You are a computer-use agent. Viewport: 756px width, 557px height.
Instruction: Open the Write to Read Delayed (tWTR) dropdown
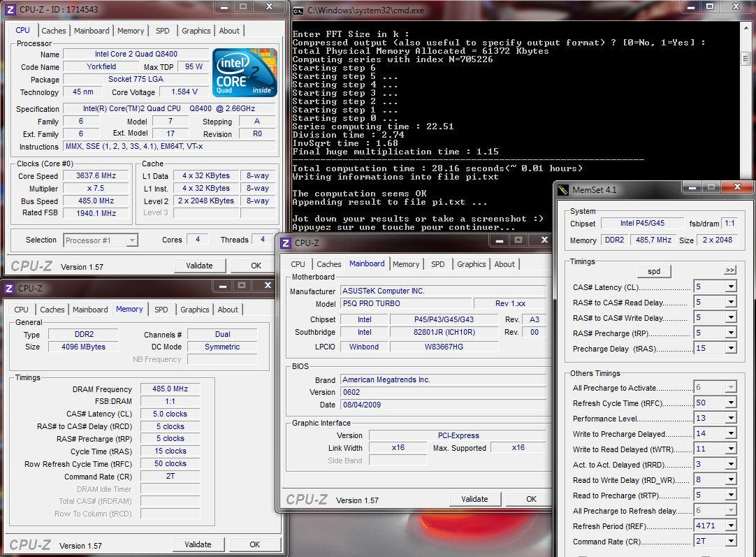(x=731, y=449)
